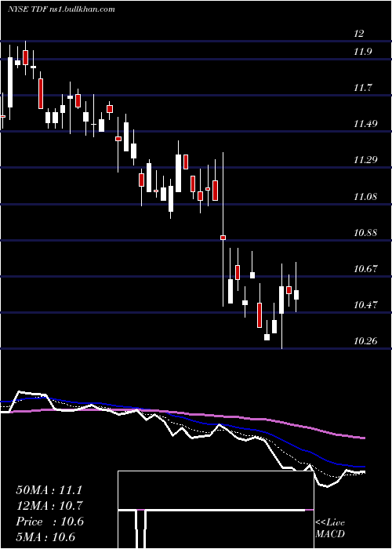Click the red candlestick at the 10.88 level
The image size is (392, 549).
click(x=223, y=238)
